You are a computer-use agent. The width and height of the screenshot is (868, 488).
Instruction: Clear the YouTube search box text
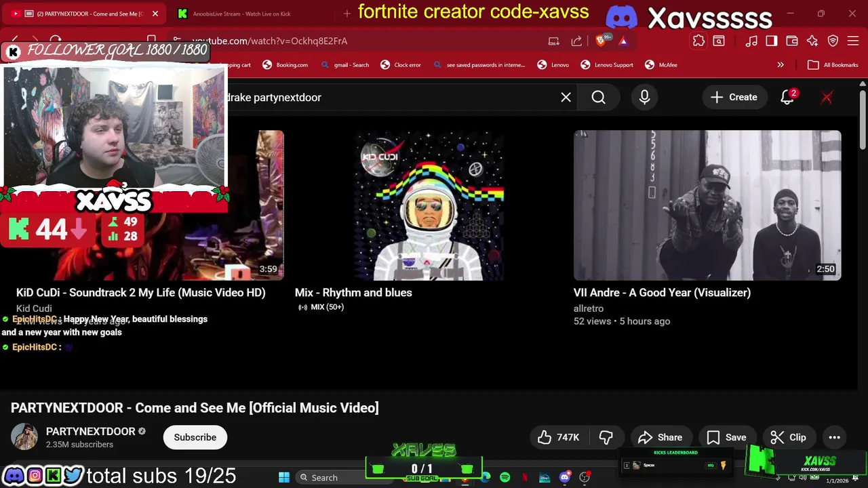point(566,98)
